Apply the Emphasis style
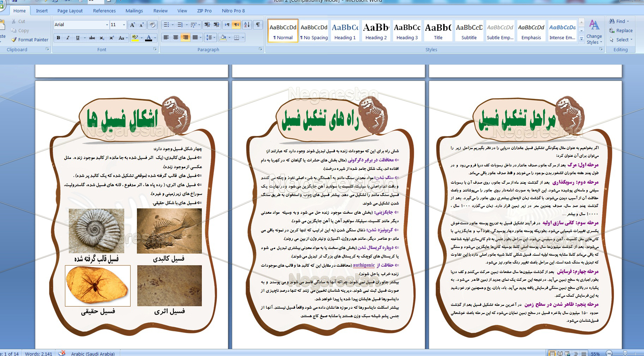Image resolution: width=644 pixels, height=356 pixels. (x=531, y=31)
